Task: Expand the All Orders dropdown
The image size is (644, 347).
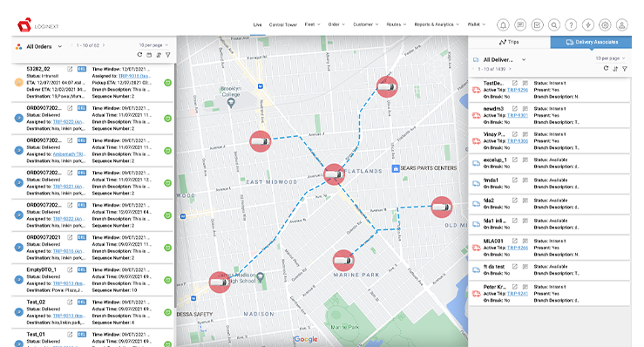Action: (x=60, y=46)
